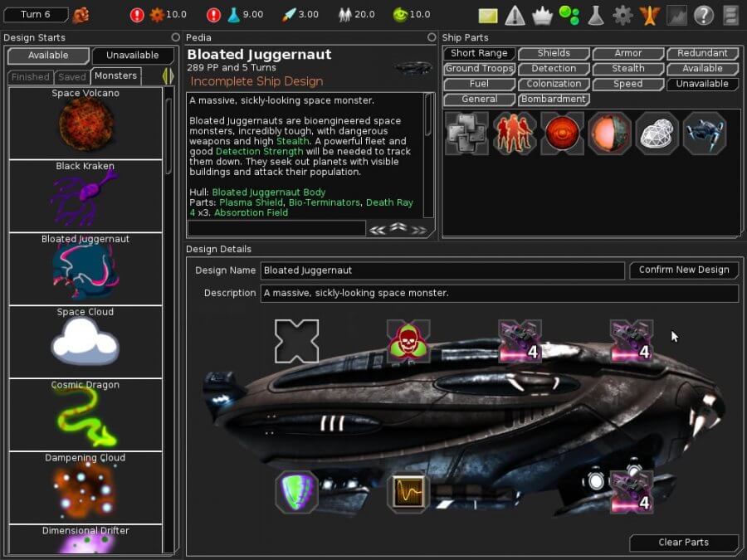
Task: Click the Pedia search input box
Action: click(276, 229)
